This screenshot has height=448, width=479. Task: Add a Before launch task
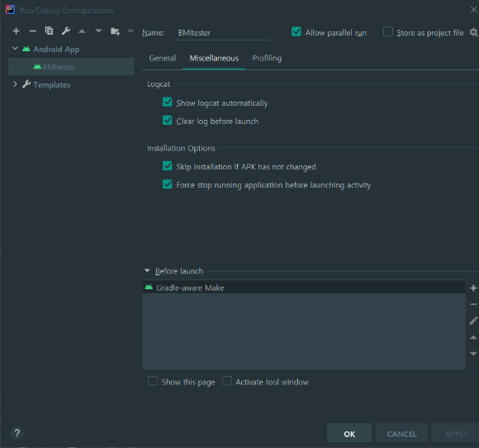473,288
